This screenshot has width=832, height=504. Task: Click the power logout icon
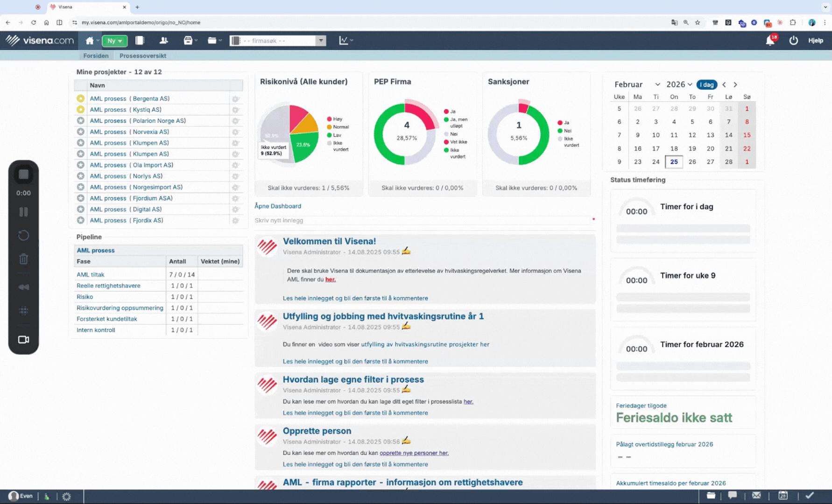coord(794,41)
